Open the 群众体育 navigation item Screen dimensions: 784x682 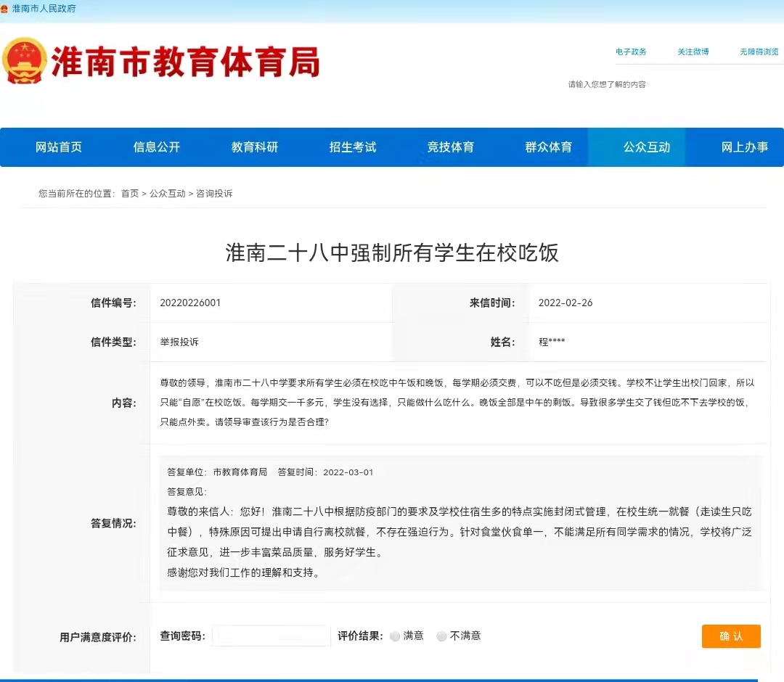pos(549,147)
